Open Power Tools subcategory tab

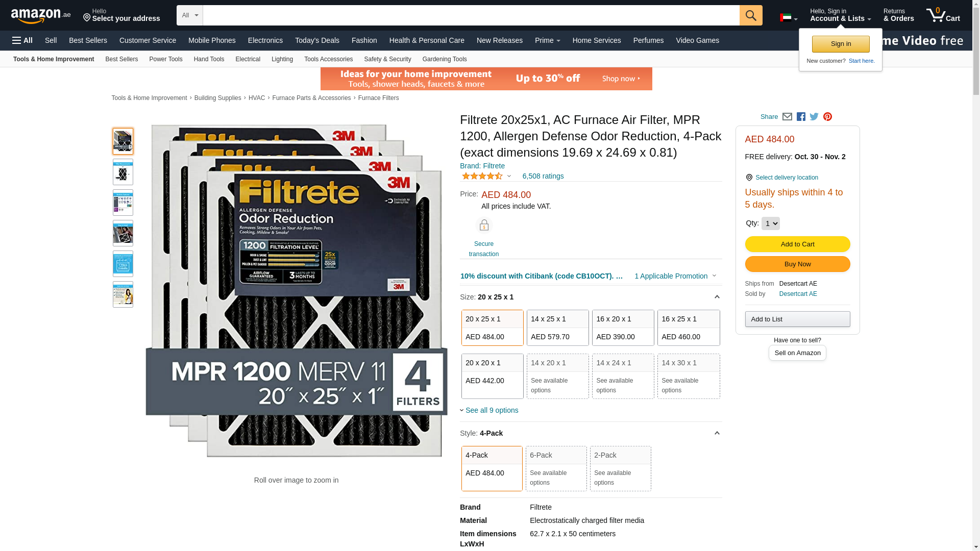click(x=166, y=59)
